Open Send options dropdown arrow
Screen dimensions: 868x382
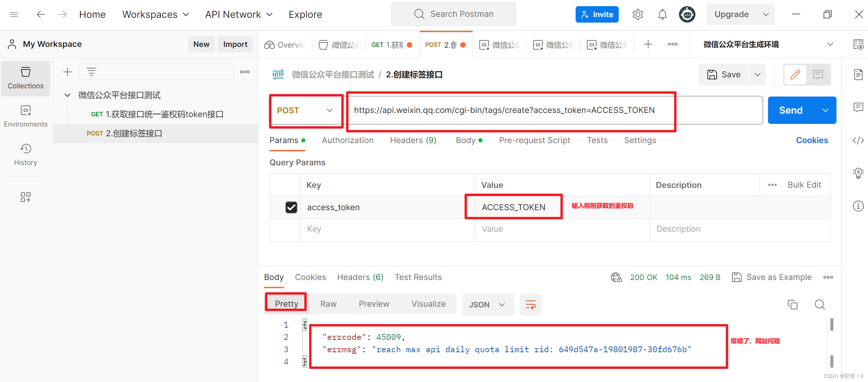[826, 110]
